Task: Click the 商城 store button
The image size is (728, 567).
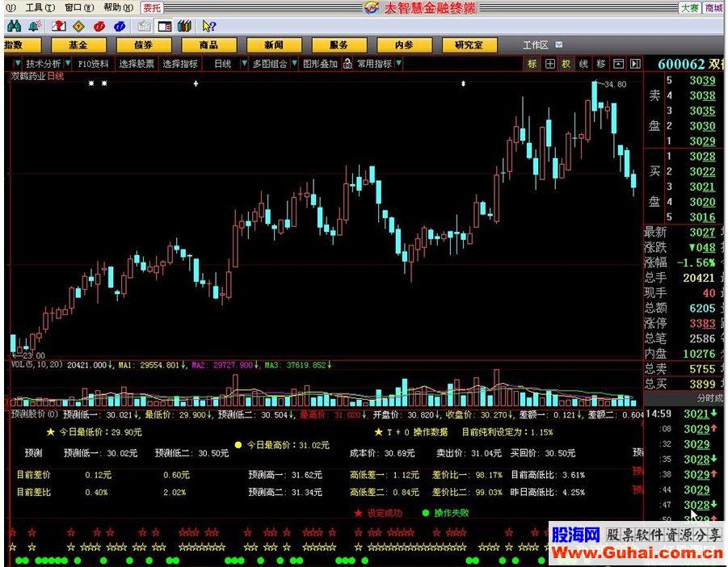Action: 714,8
